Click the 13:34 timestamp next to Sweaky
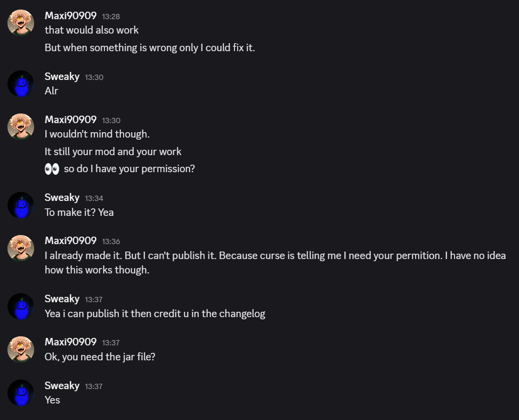 point(94,198)
